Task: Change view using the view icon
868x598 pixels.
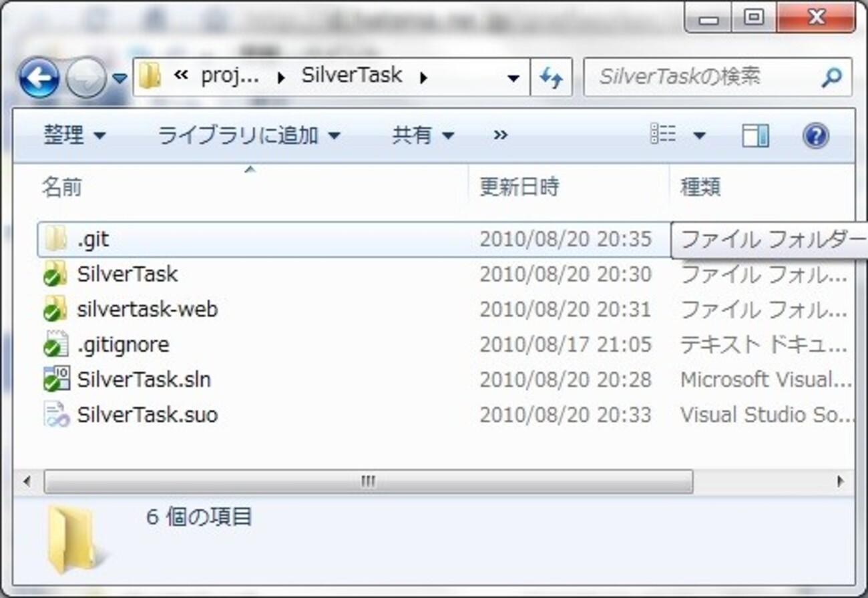Action: [663, 135]
